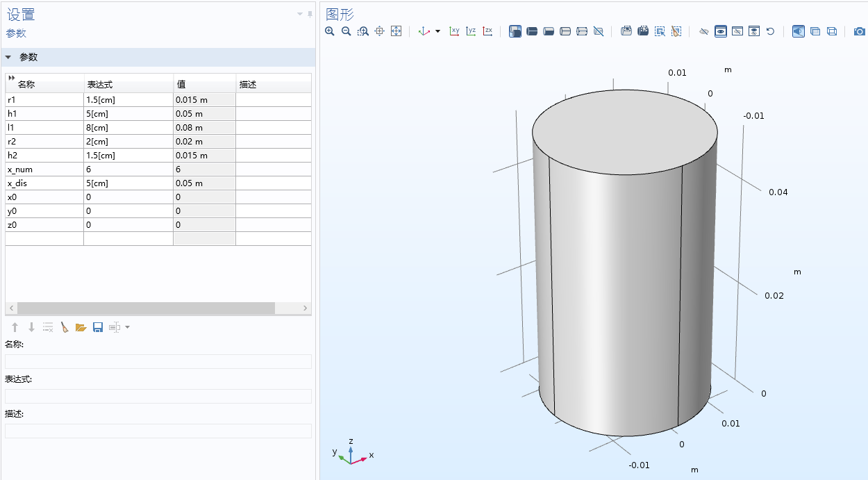Select the 2[cm] expression for r2
This screenshot has height=480, width=868.
coord(128,142)
